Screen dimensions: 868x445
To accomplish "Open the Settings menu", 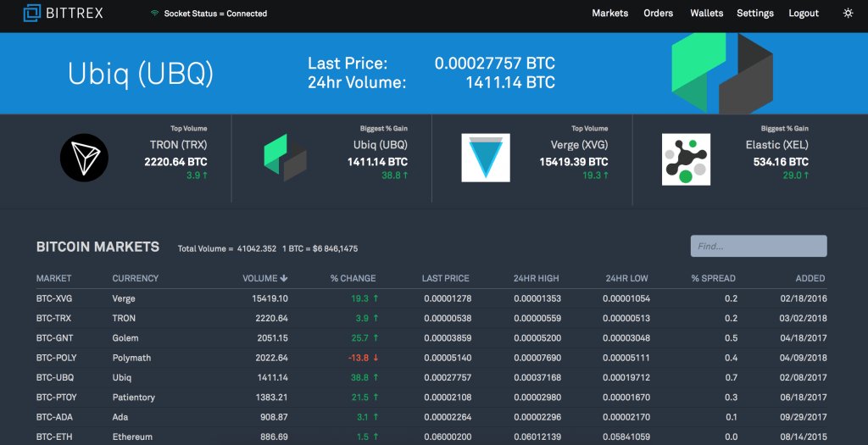I will [755, 13].
